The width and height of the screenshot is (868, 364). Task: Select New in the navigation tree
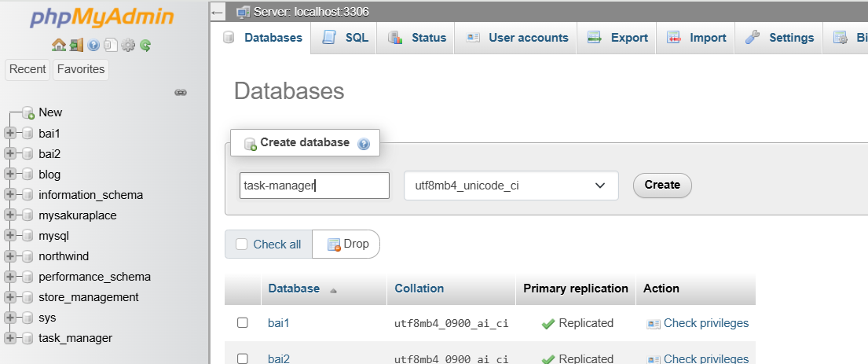coord(50,113)
